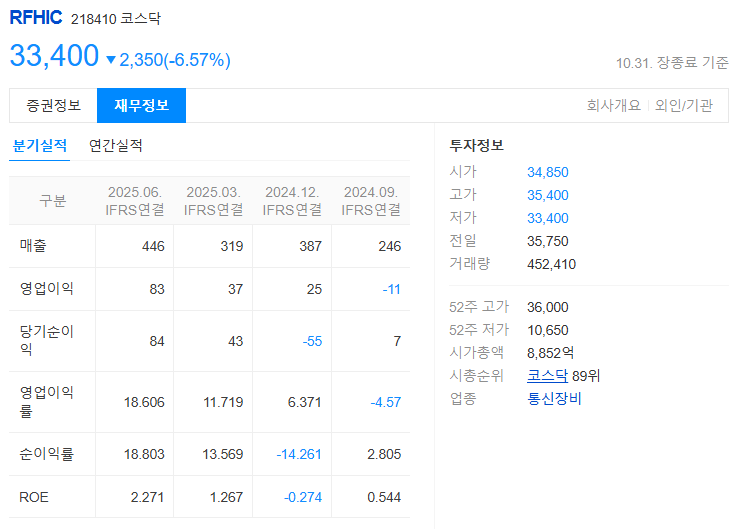Click the 영업이익률 row label
This screenshot has width=748, height=529.
click(46, 402)
